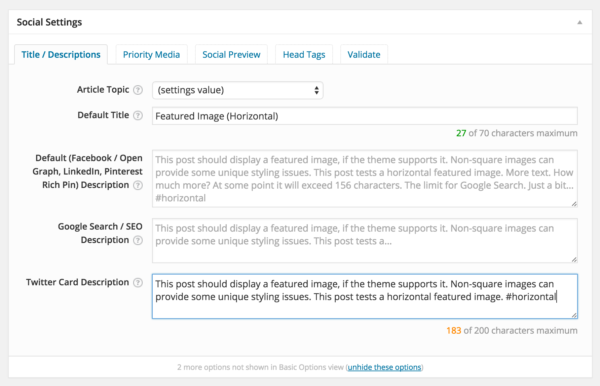
Task: Grab resize handle of Twitter Card textarea
Action: 574,315
